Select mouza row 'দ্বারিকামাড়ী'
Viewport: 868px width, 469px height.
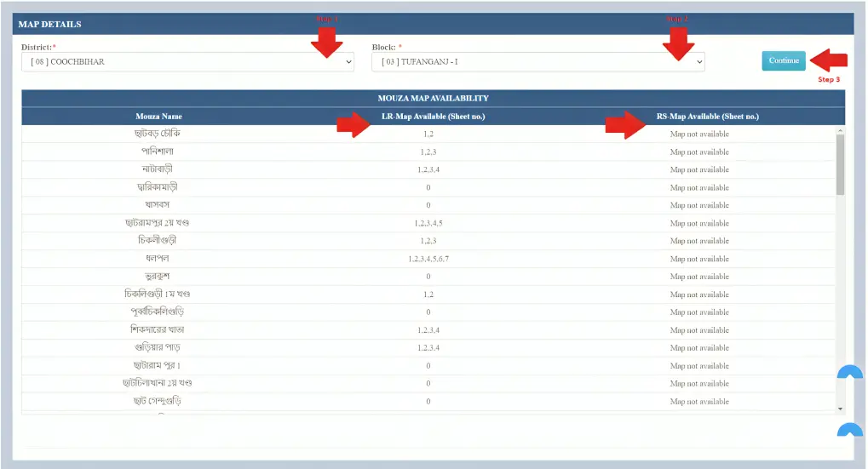428,187
